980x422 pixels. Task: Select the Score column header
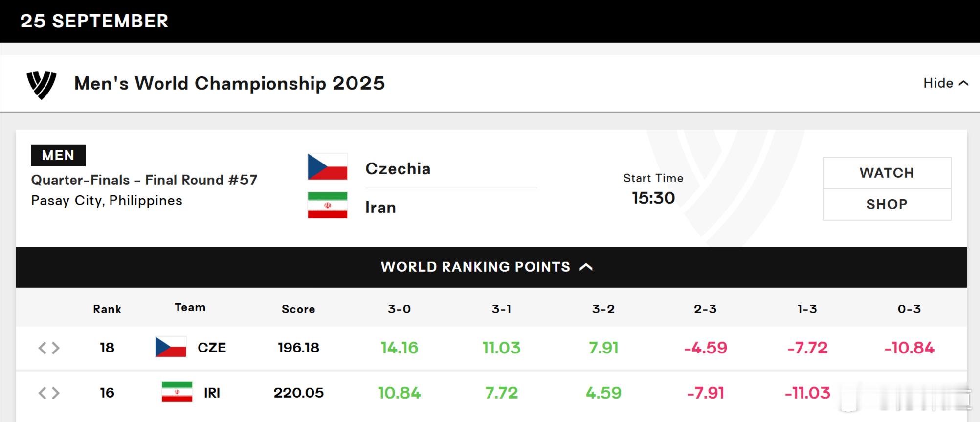298,309
